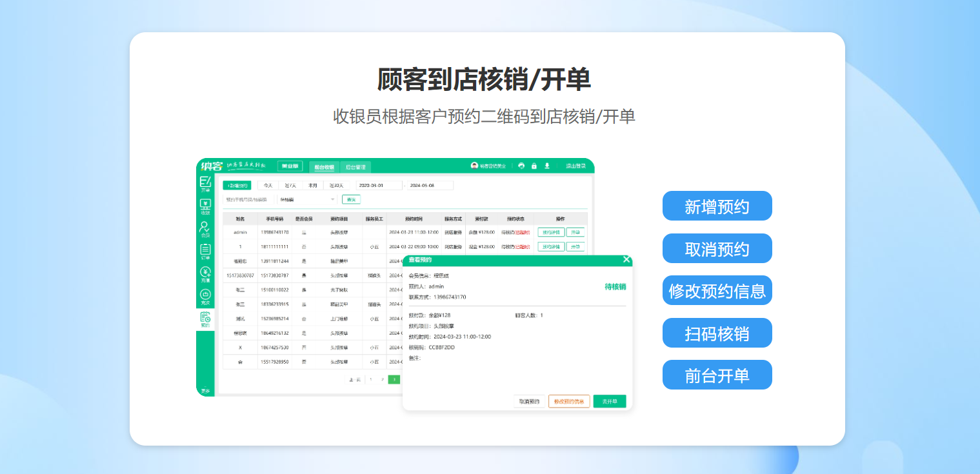Click the 去开单 button in the dialog
The image size is (980, 474).
point(609,400)
